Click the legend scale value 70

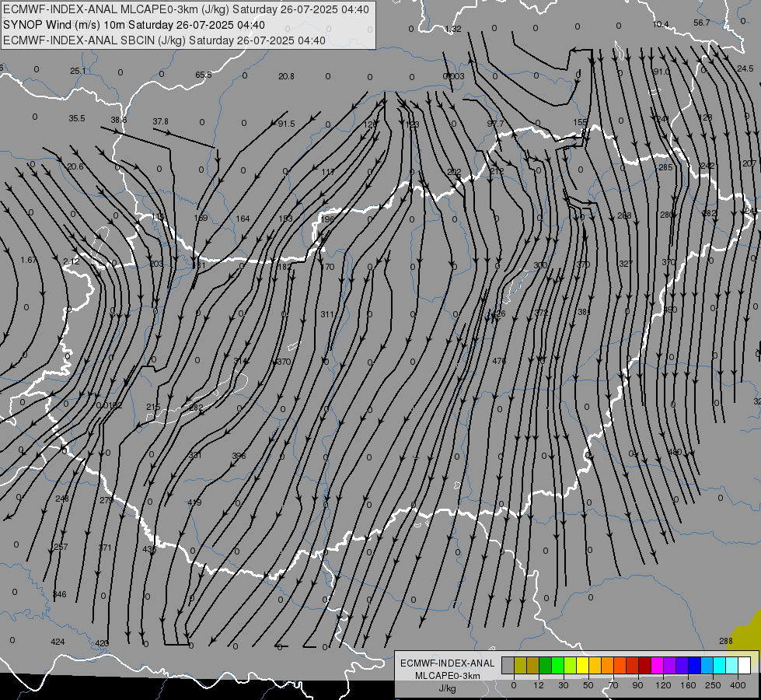coord(613,685)
